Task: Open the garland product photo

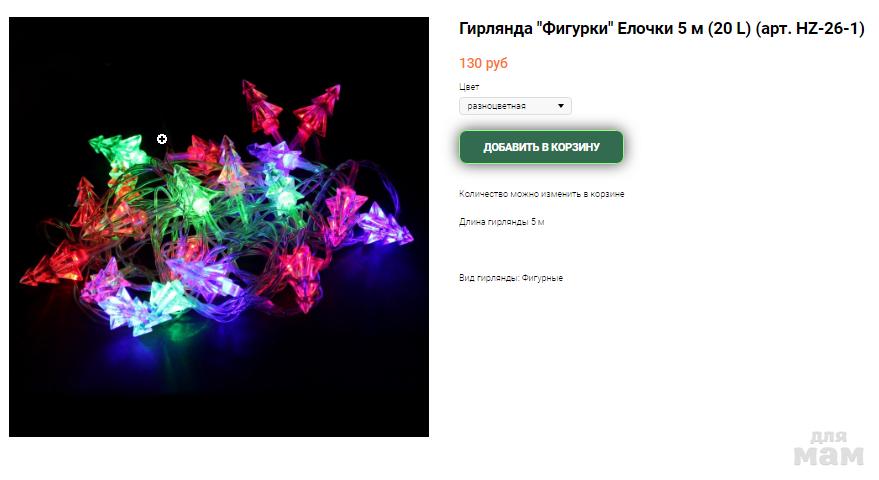Action: pos(219,227)
